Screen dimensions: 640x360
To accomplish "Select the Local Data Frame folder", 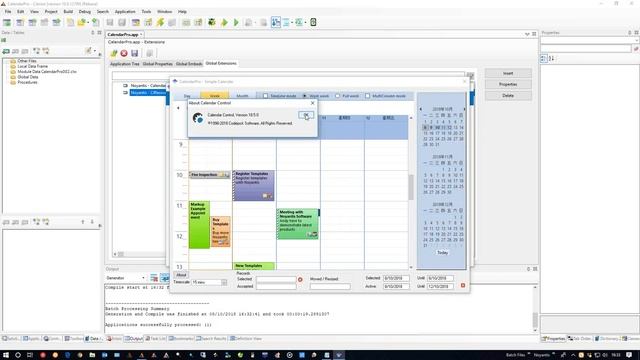I will 32,66.
